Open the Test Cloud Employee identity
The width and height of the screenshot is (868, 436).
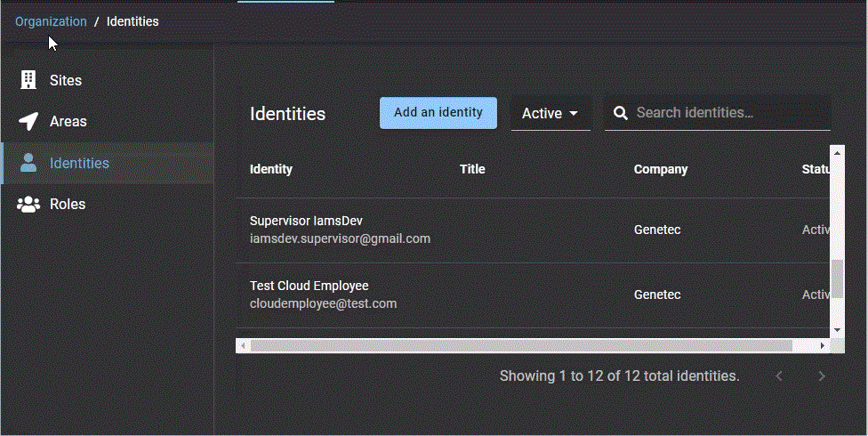309,286
